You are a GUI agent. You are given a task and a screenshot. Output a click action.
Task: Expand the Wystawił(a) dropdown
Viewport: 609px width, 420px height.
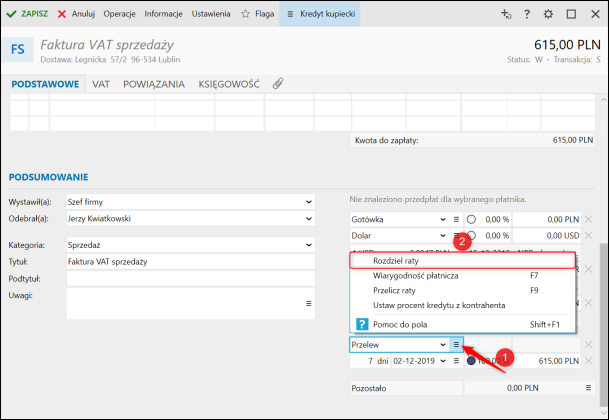(308, 201)
